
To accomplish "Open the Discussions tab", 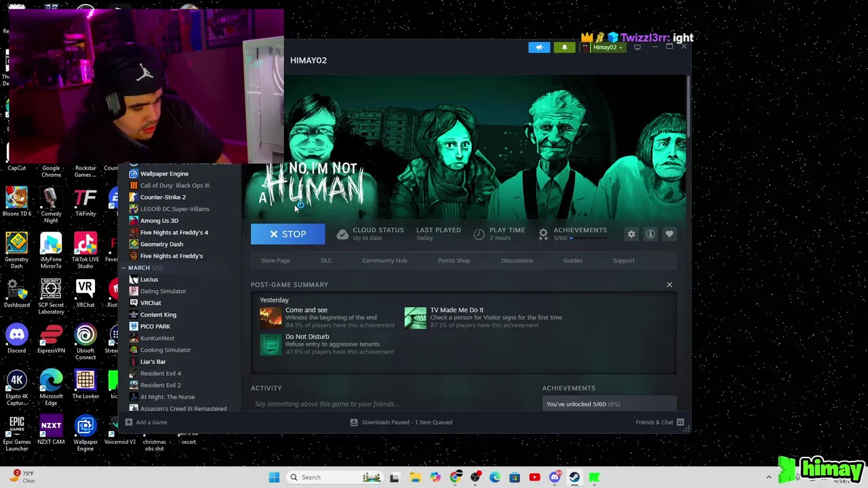I will tap(517, 260).
